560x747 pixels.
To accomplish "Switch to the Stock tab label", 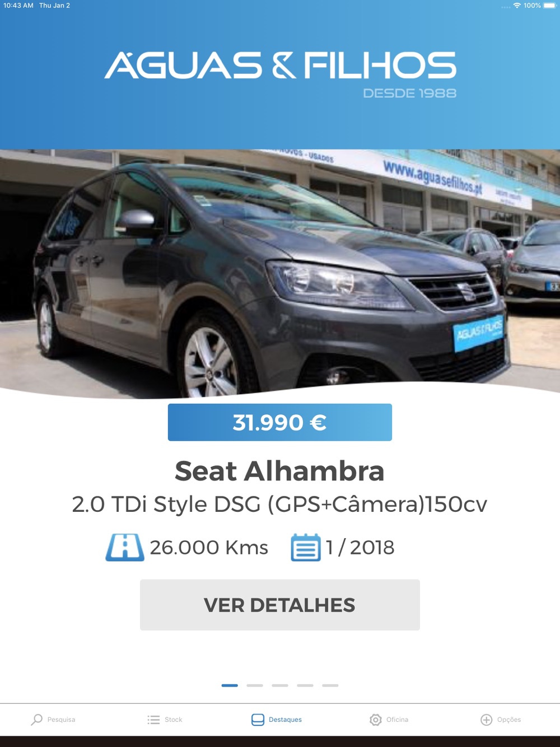I will 174,720.
